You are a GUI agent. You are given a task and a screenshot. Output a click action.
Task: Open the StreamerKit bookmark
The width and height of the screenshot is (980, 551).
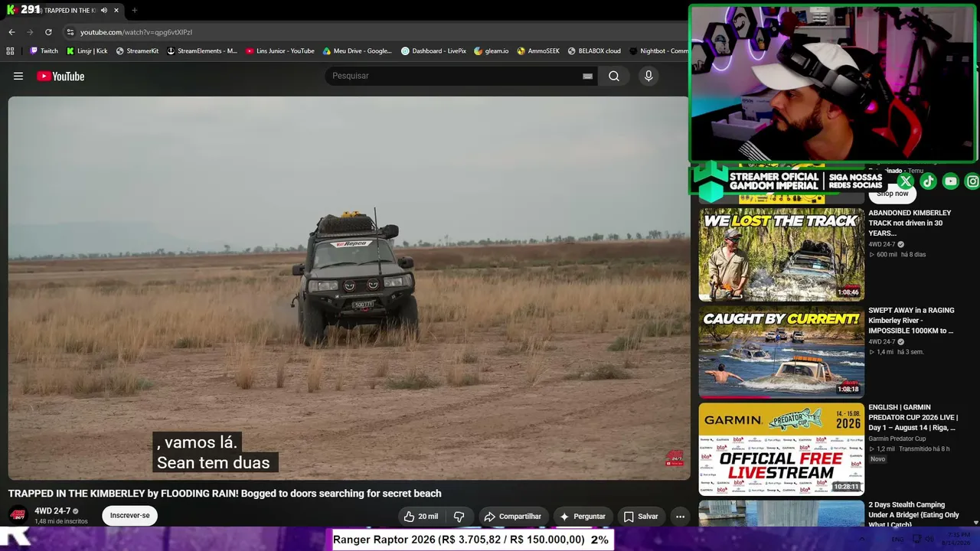click(137, 51)
